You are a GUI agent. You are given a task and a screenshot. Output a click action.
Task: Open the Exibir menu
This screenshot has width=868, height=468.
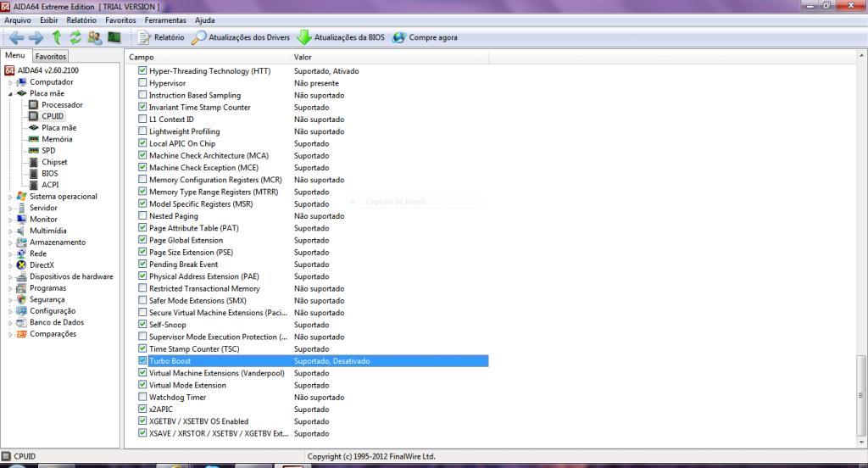tap(48, 20)
